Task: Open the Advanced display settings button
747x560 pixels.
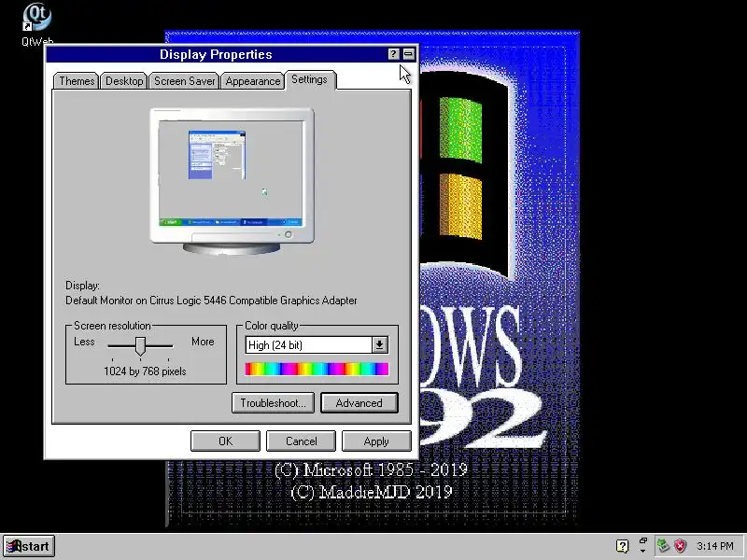Action: (x=359, y=403)
